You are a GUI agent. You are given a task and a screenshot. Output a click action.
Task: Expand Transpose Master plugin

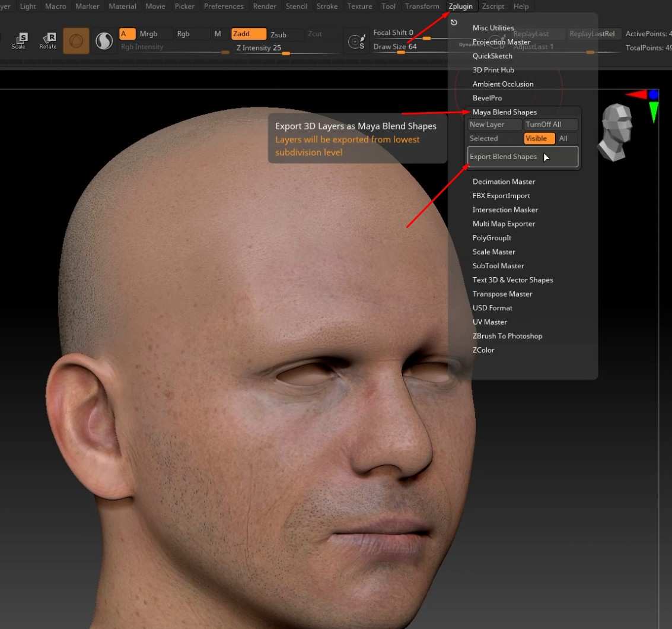502,294
